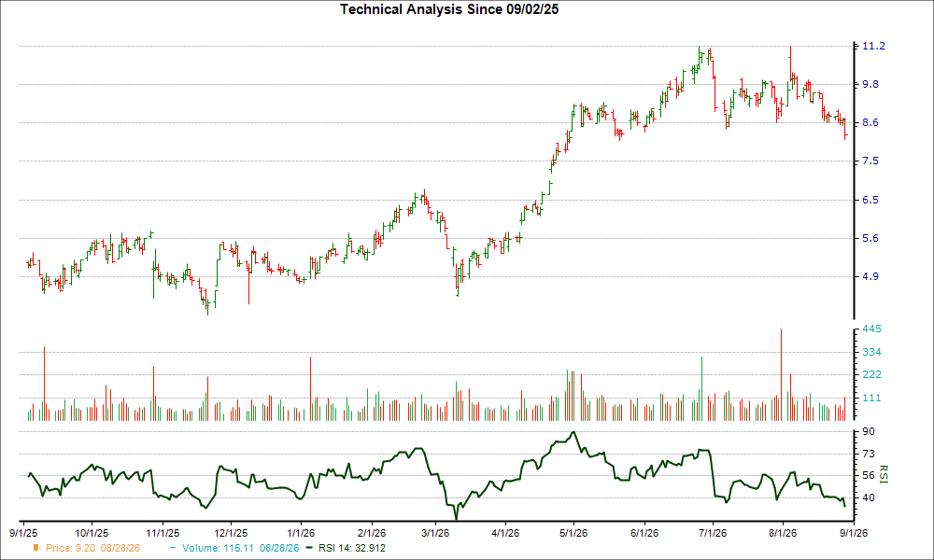Screen dimensions: 934x560
Task: Click the 90 RSI axis label
Action: coord(869,431)
